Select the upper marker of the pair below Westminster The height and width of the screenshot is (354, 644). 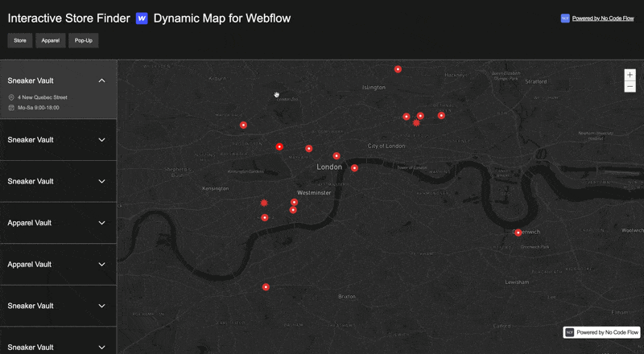pos(294,202)
